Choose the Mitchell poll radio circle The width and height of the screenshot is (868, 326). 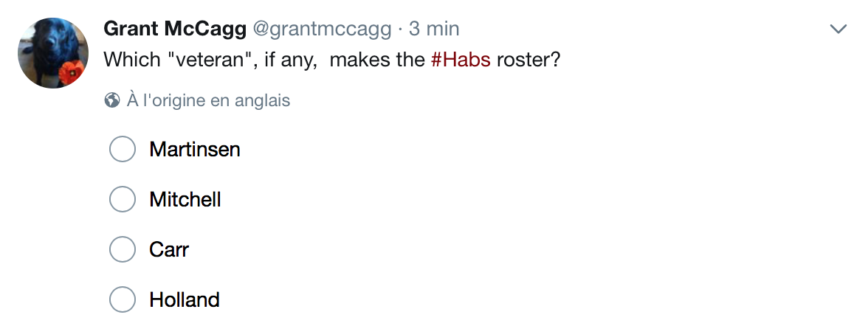123,199
